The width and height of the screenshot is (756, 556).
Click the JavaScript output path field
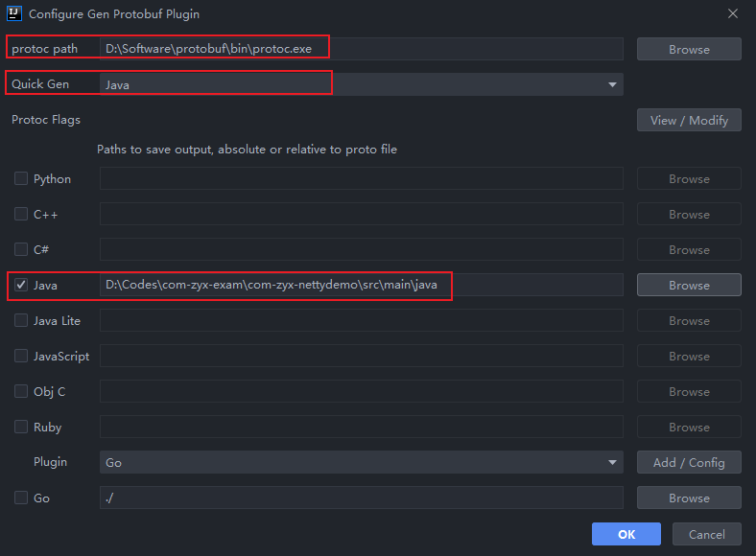pyautogui.click(x=361, y=356)
